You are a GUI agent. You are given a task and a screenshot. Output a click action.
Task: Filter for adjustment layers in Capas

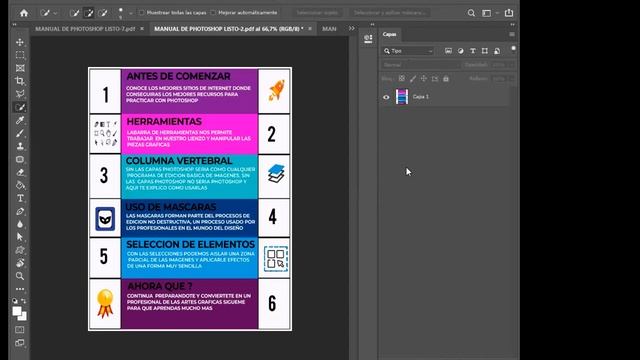coord(460,51)
